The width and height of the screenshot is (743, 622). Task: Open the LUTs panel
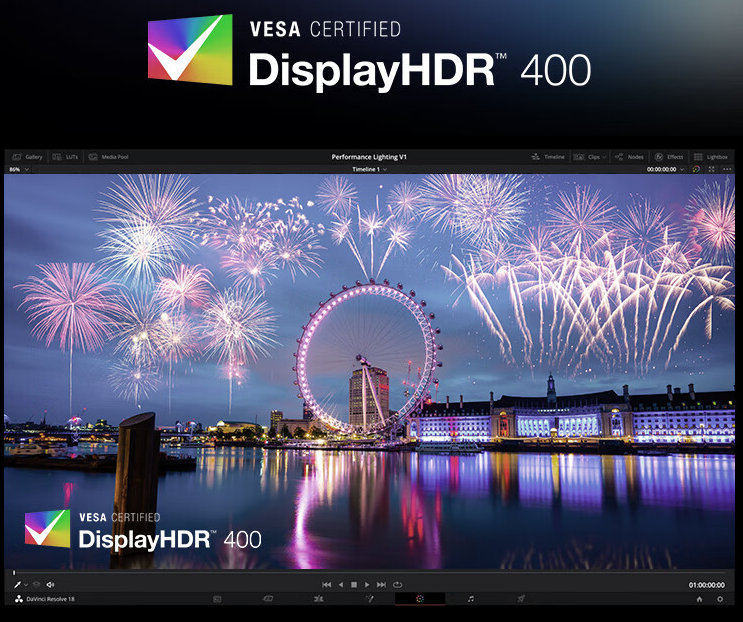tap(70, 157)
